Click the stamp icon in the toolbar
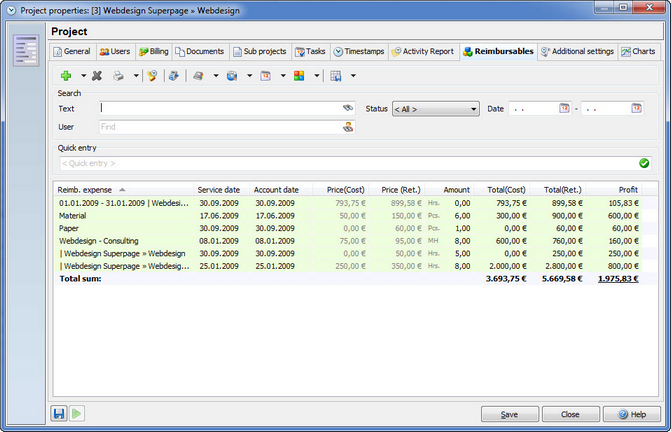This screenshot has width=671, height=432. tap(152, 76)
